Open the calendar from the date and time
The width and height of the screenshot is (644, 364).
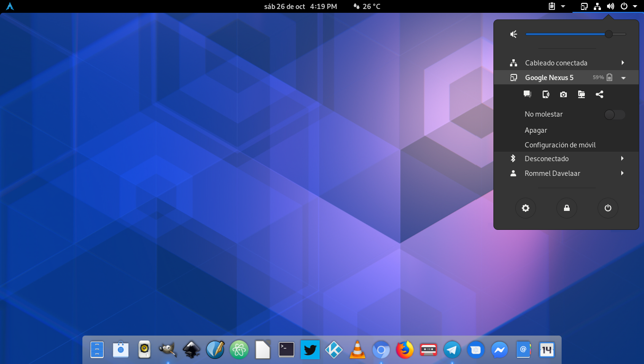[x=301, y=6]
